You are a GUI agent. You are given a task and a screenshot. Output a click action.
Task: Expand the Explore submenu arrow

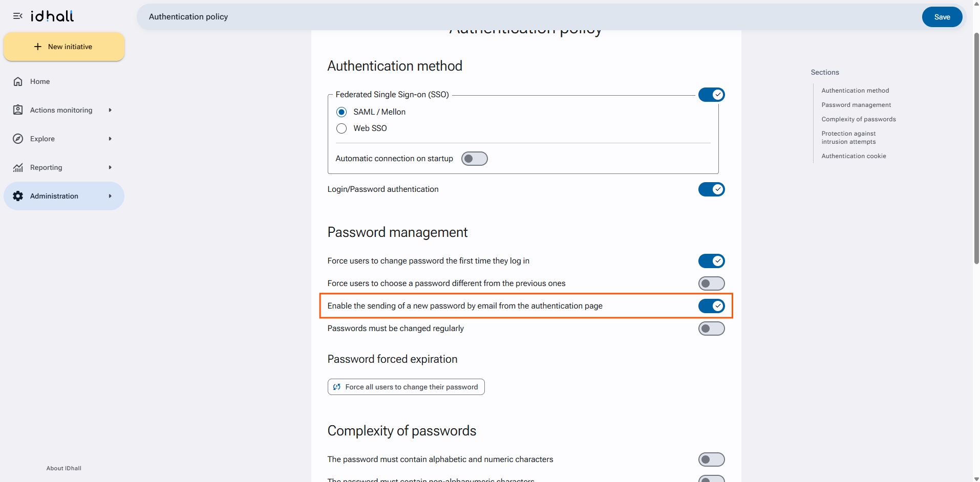(x=110, y=139)
